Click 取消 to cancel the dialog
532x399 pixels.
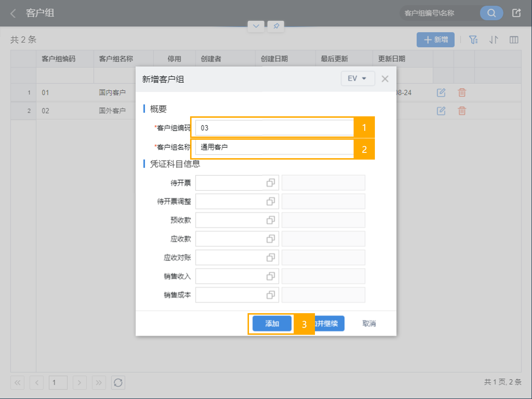tap(369, 323)
